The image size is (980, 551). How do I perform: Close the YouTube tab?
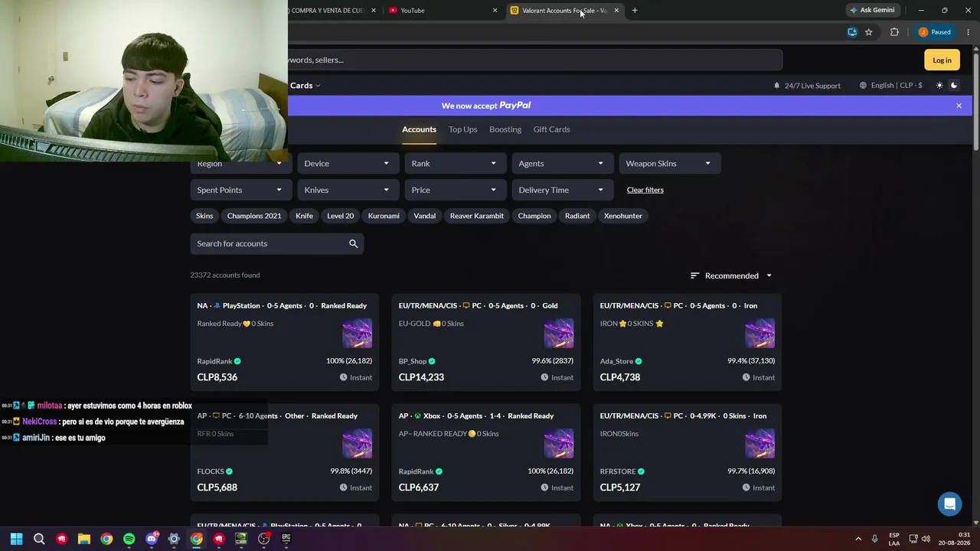495,10
